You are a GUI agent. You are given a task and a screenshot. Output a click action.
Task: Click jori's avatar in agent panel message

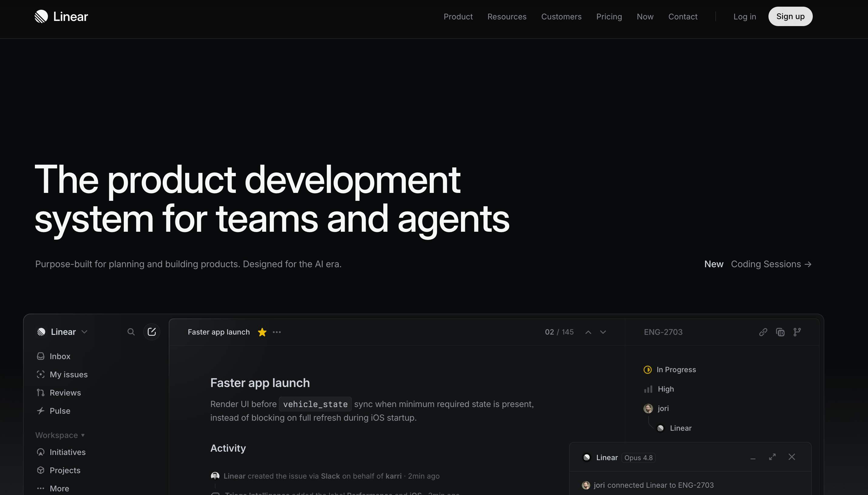(586, 485)
